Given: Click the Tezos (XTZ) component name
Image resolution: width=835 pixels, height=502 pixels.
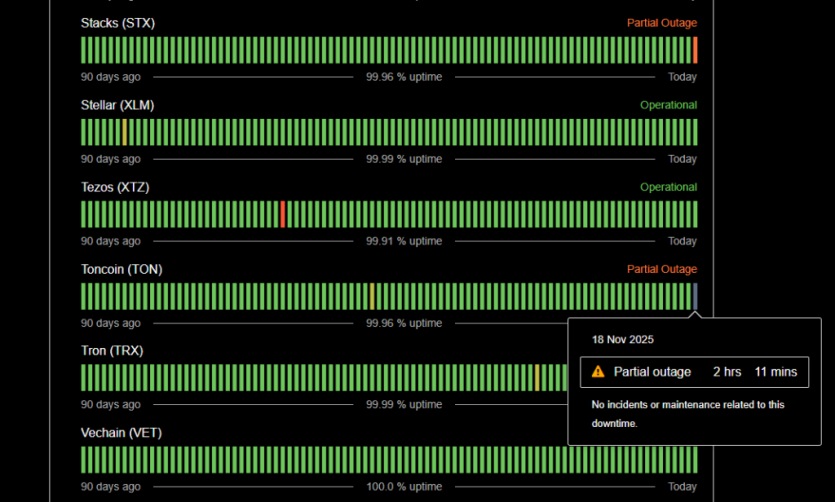Looking at the screenshot, I should tap(115, 187).
